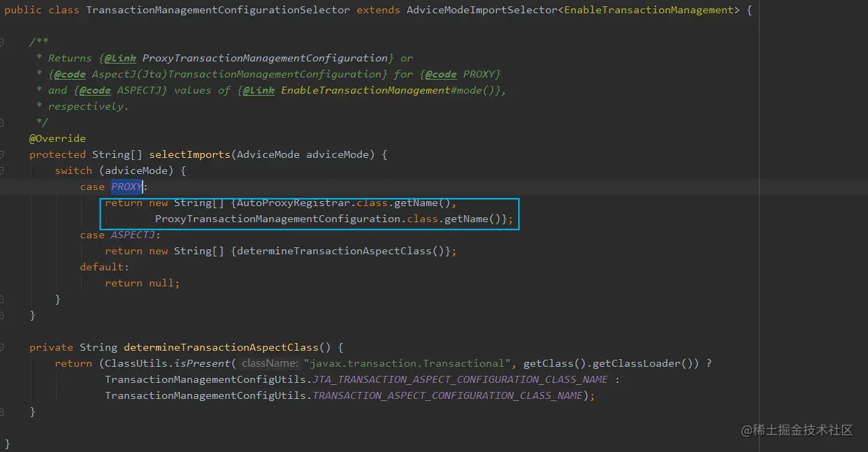Click the highlighted PROXY case label

point(126,187)
